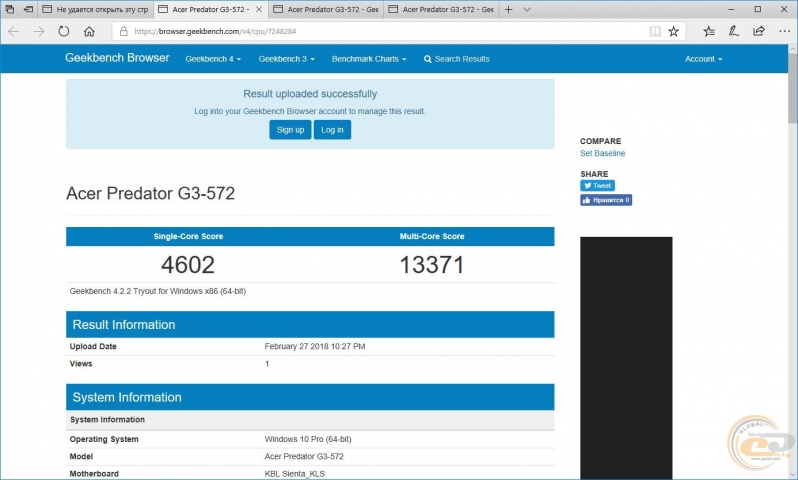
Task: Expand the Geekbench 4 dropdown menu
Action: [213, 59]
